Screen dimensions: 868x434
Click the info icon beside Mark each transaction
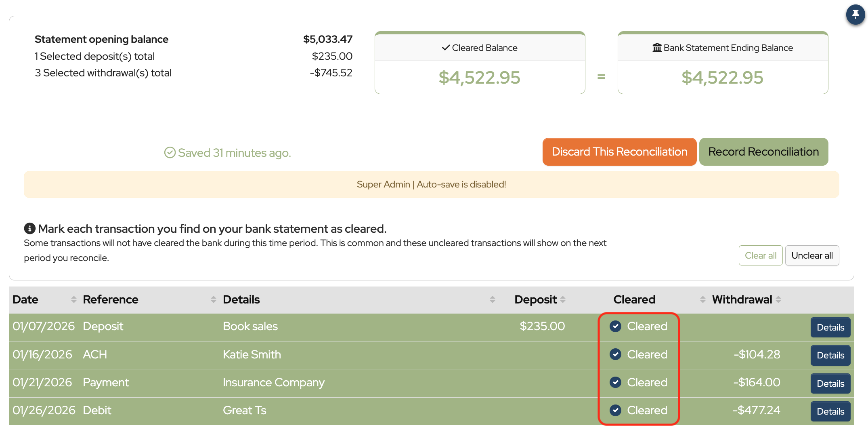29,229
